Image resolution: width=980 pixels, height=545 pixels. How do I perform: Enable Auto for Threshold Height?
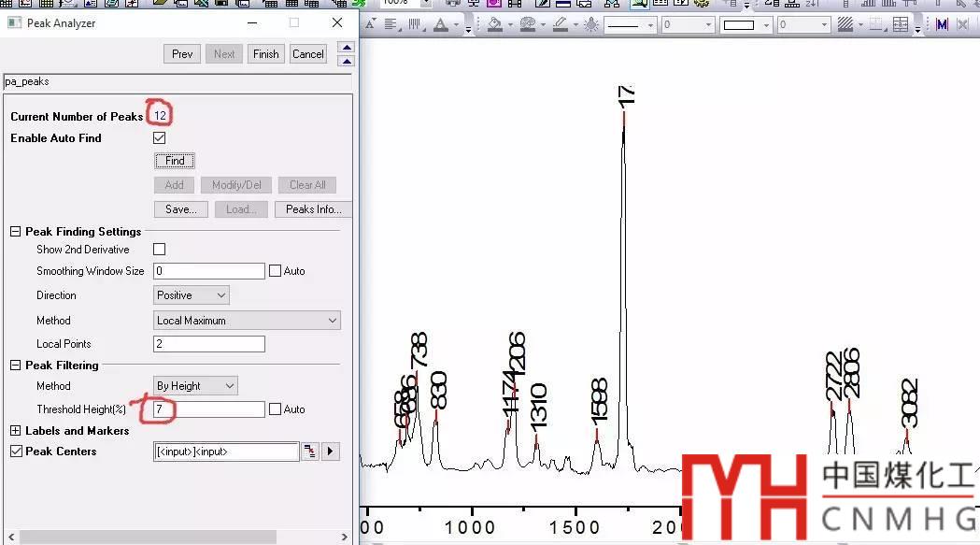coord(275,409)
